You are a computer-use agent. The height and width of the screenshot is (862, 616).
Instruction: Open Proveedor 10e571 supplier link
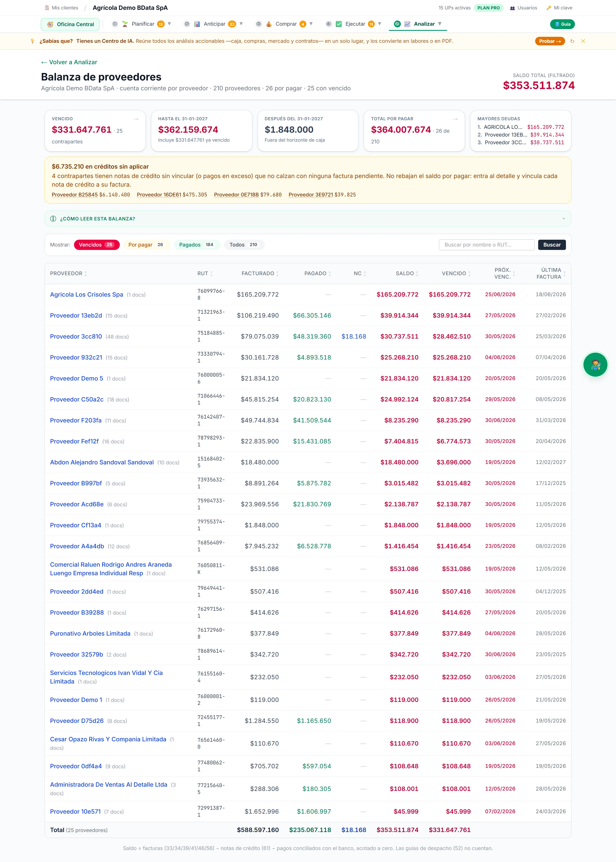(76, 811)
